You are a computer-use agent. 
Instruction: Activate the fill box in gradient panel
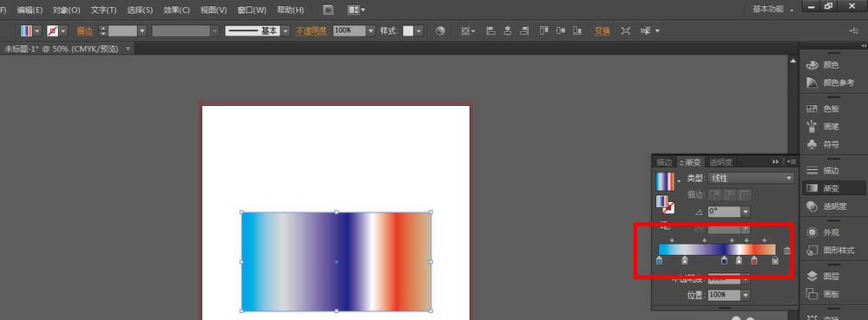[x=661, y=201]
